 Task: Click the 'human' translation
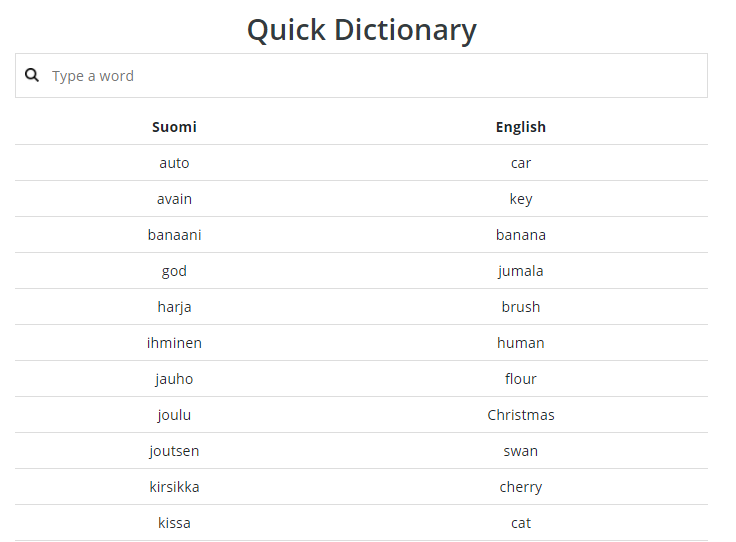(520, 343)
